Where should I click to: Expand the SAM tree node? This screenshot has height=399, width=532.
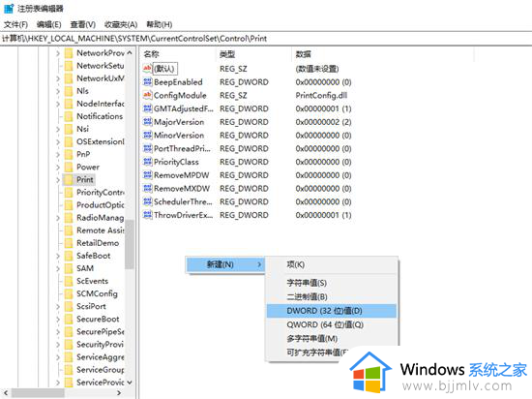click(58, 268)
